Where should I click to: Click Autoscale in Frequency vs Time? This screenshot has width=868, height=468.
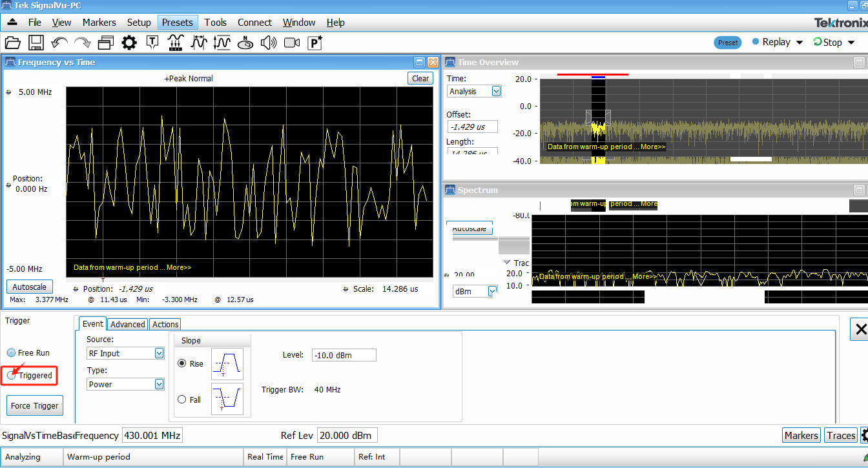[30, 287]
